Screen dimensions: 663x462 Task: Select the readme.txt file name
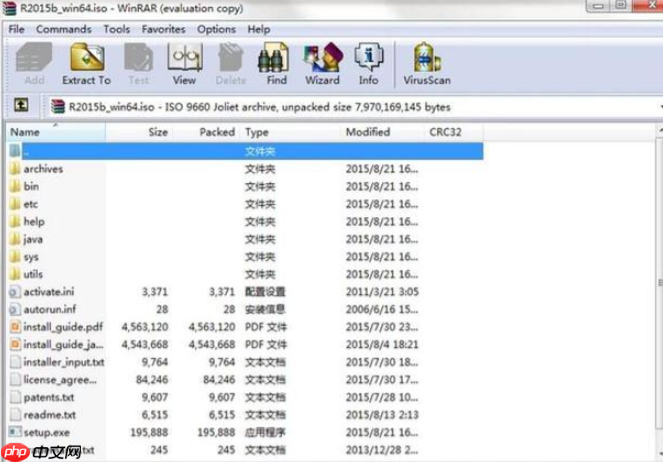50,415
